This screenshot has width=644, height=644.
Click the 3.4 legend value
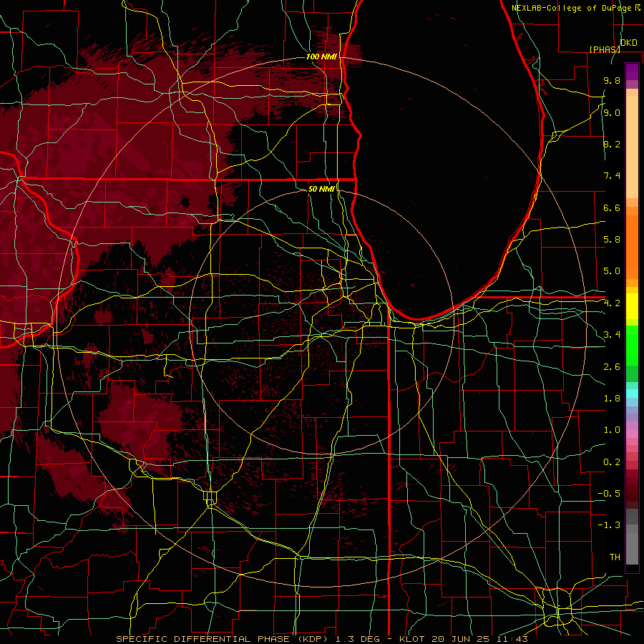coord(612,335)
